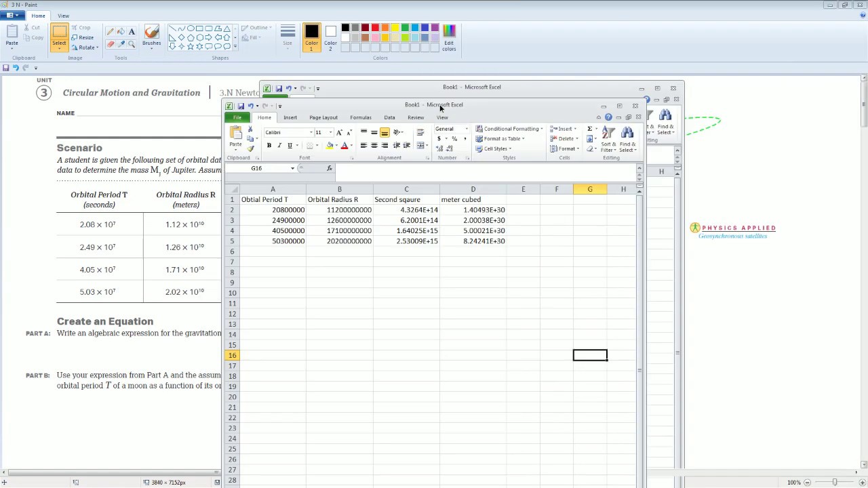Image resolution: width=868 pixels, height=488 pixels.
Task: Click the AutoSum sigma icon in Excel
Action: click(590, 129)
